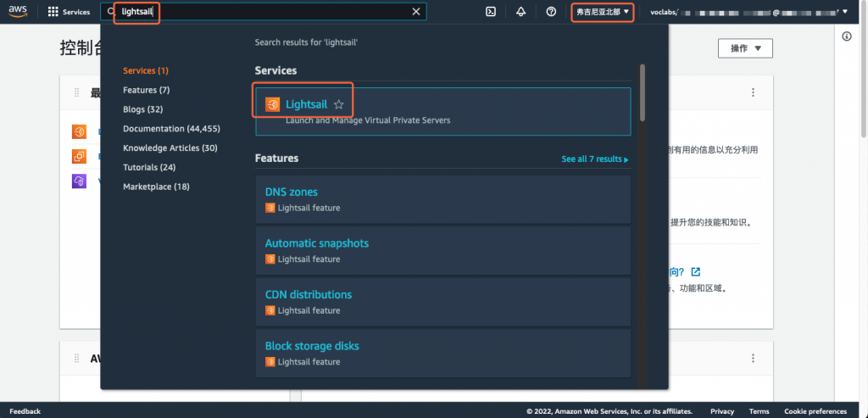Select the Services (1) filter
The image size is (868, 418).
[146, 71]
